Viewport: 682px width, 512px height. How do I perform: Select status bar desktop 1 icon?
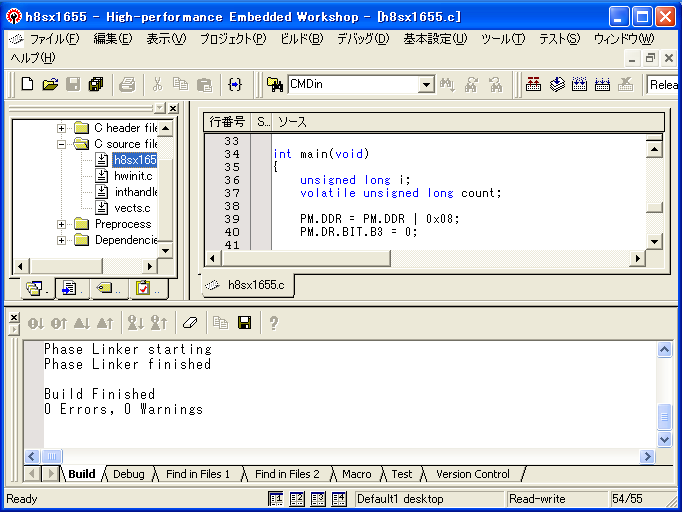[276, 499]
